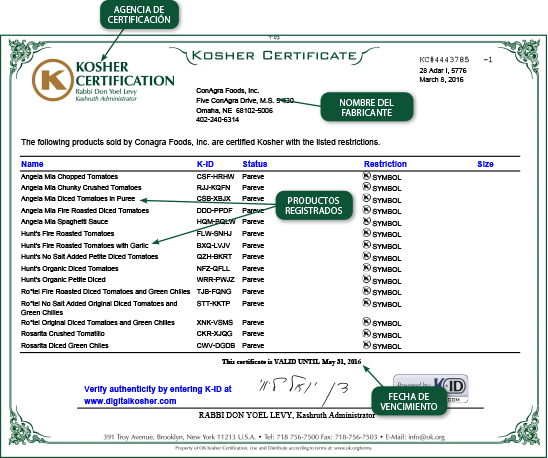Image resolution: width=548 pixels, height=458 pixels.
Task: Select product Rosarita Diced Green Chiles
Action: (65, 345)
